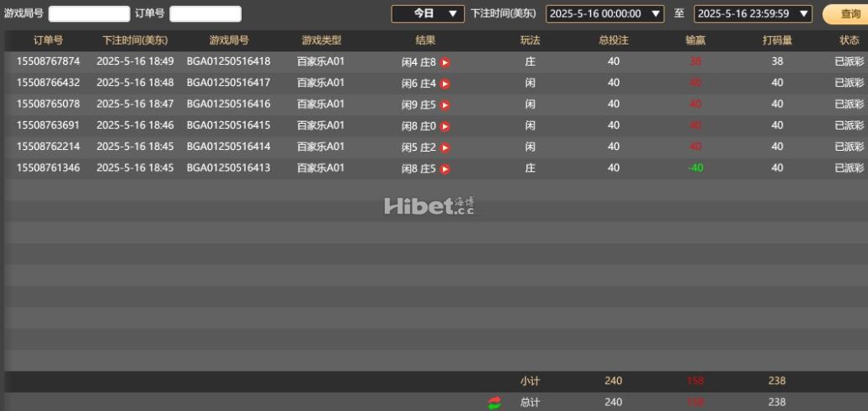Expand the start time 00:00:00 dropdown
This screenshot has height=411, width=868.
point(605,13)
